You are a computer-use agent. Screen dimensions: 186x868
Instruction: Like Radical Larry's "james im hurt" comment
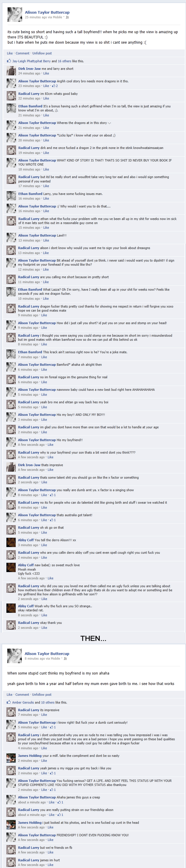coord(51,865)
